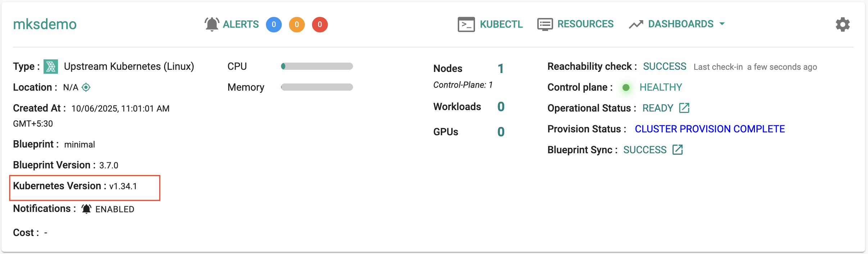Click the red alerts count badge
This screenshot has width=868, height=254.
(320, 24)
